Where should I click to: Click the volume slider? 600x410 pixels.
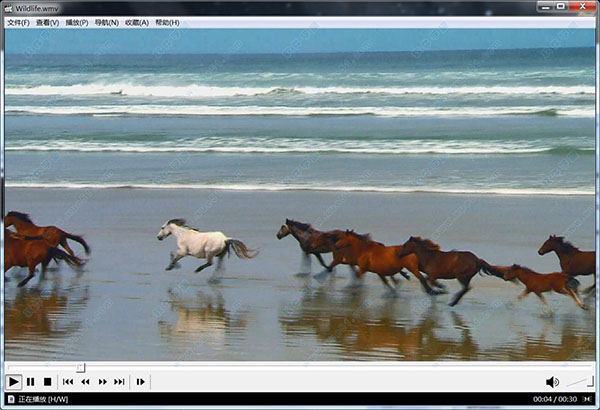tap(579, 381)
